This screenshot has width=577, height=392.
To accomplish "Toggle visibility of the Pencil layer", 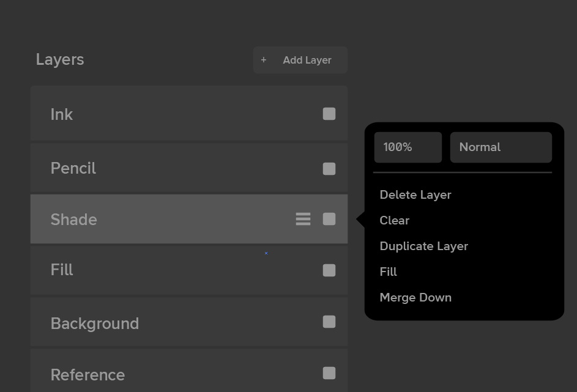I will point(329,169).
